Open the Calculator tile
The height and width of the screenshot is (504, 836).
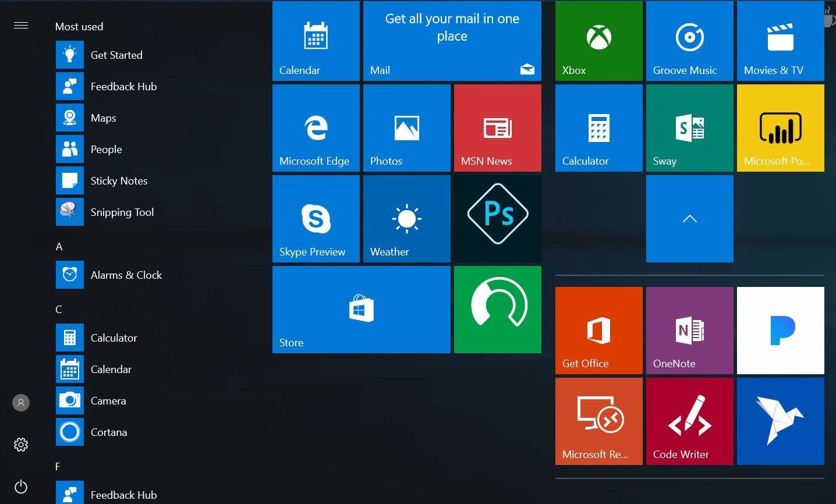click(x=599, y=128)
